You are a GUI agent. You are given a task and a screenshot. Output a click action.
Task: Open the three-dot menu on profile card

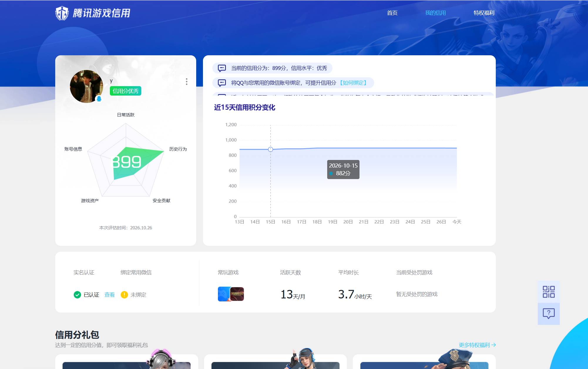click(187, 82)
